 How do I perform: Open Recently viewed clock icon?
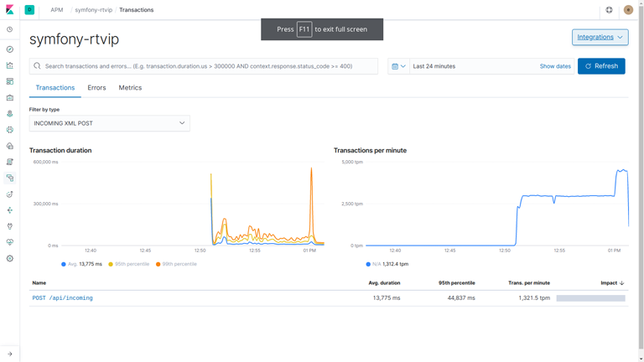click(10, 29)
